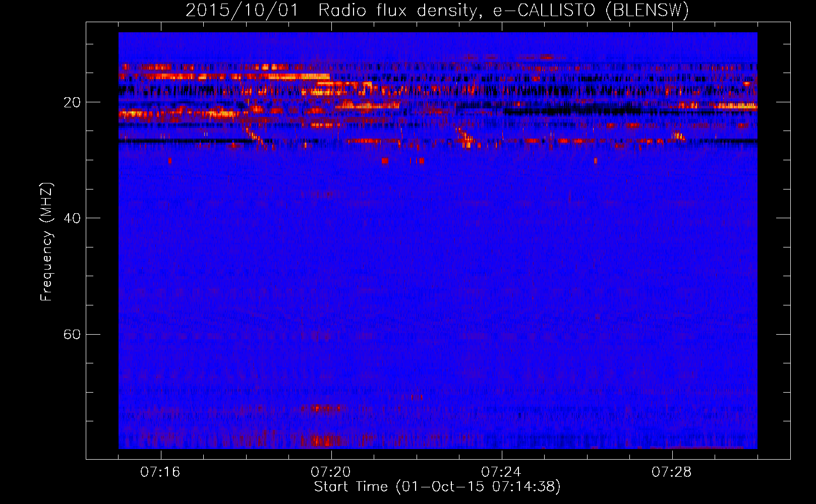Select the 40 MHz frequency tick label
Viewport: 816px width, 504px height.
pyautogui.click(x=72, y=218)
